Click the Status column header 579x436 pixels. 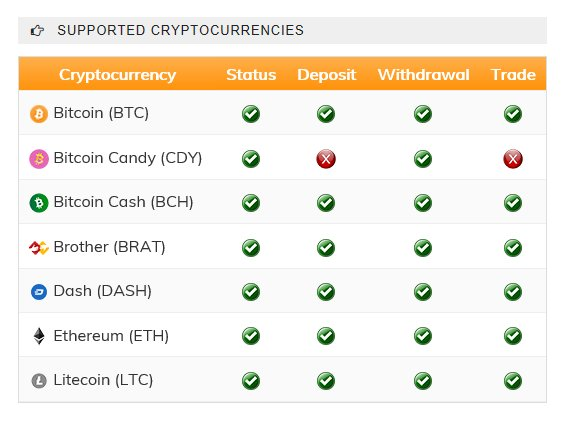[x=251, y=75]
